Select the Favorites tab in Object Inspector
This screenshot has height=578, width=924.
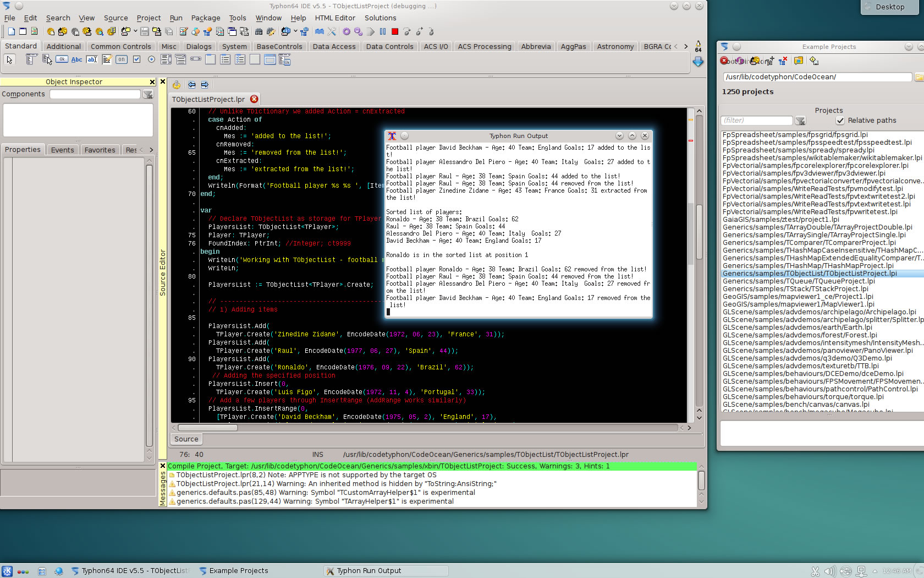[x=100, y=150]
